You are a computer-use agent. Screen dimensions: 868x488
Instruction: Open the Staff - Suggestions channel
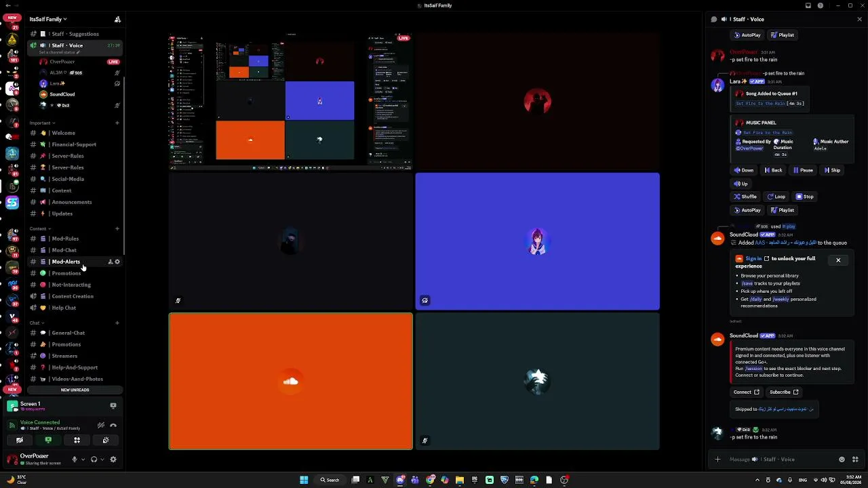pos(75,34)
